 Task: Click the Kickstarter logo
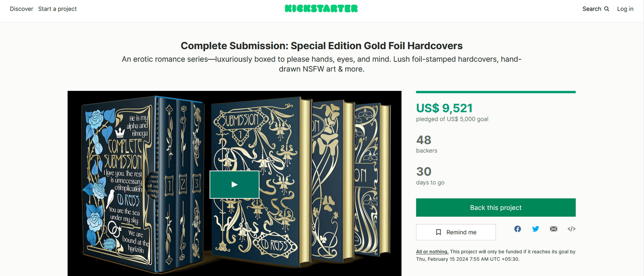pos(321,9)
